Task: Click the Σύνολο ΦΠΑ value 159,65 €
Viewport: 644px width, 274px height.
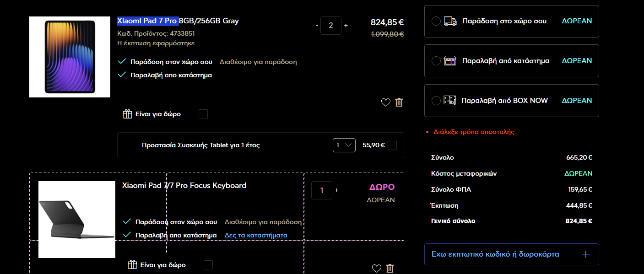Action: pyautogui.click(x=580, y=190)
